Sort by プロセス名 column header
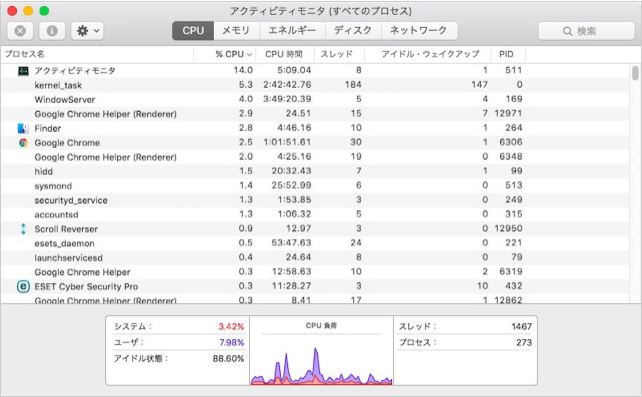 pyautogui.click(x=97, y=54)
